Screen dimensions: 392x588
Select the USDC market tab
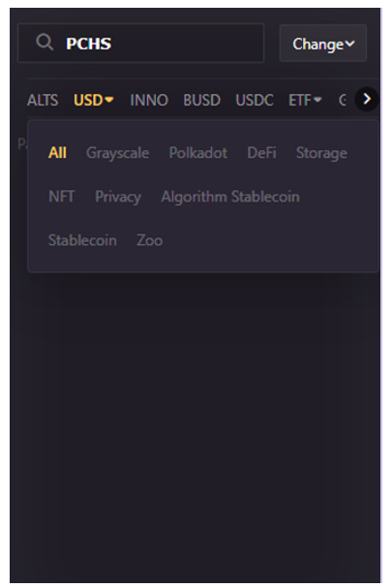255,100
